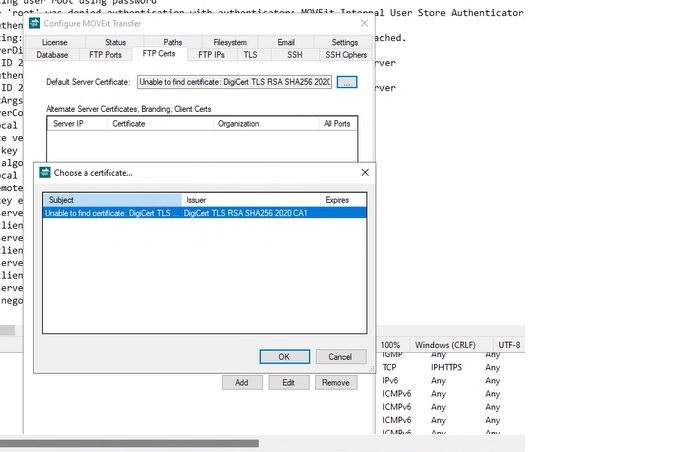This screenshot has width=697, height=452.
Task: Click the Remove button
Action: [336, 383]
